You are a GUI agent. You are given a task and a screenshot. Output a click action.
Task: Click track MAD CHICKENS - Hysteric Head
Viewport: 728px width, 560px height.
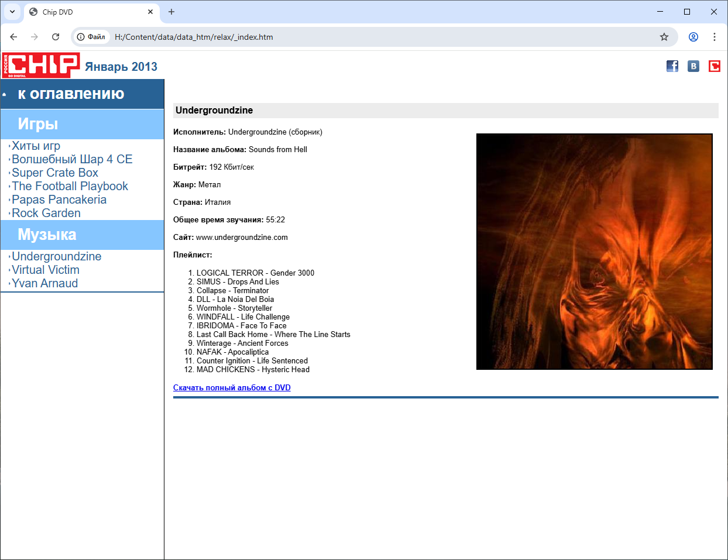click(x=253, y=369)
